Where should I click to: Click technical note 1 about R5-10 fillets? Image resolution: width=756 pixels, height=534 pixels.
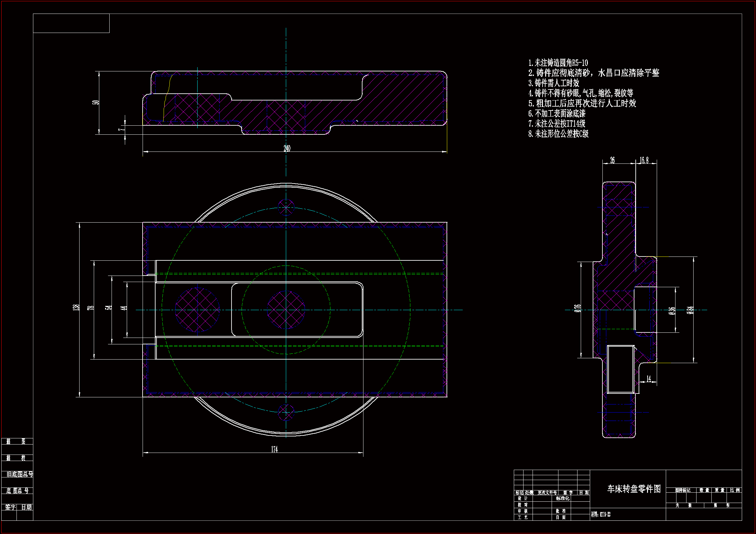558,63
